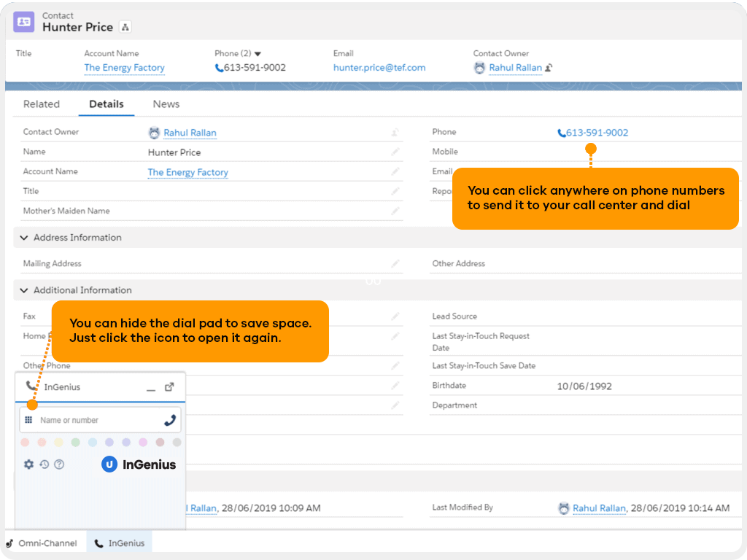Viewport: 747px width, 560px height.
Task: Expand the Phone (2) dropdown arrow
Action: point(258,54)
